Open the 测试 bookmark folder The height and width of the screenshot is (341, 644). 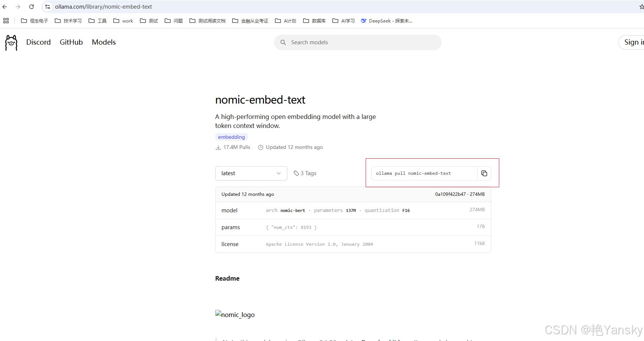(x=149, y=21)
